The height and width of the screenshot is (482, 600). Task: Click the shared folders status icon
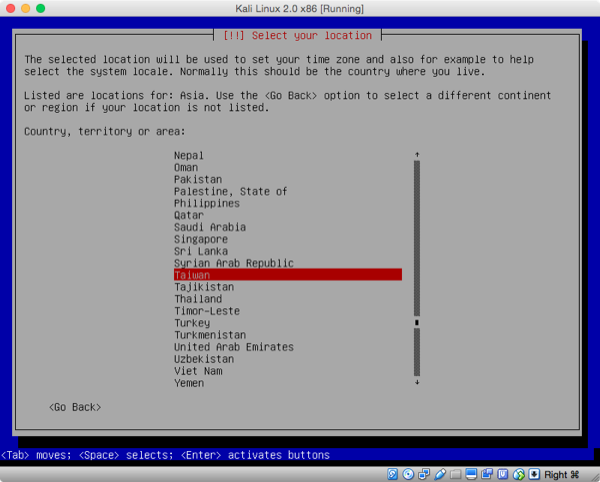(x=455, y=474)
